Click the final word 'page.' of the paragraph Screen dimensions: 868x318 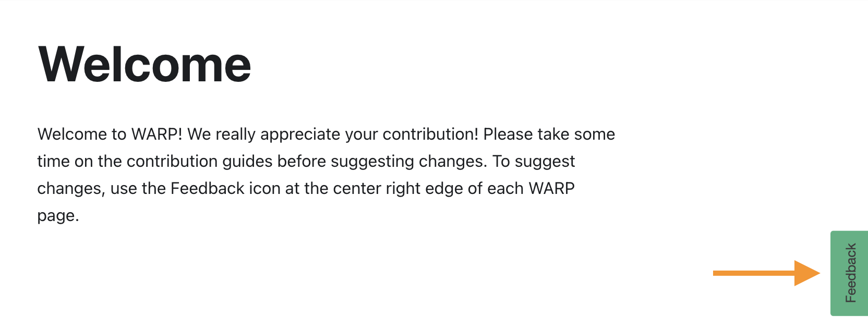tap(58, 216)
